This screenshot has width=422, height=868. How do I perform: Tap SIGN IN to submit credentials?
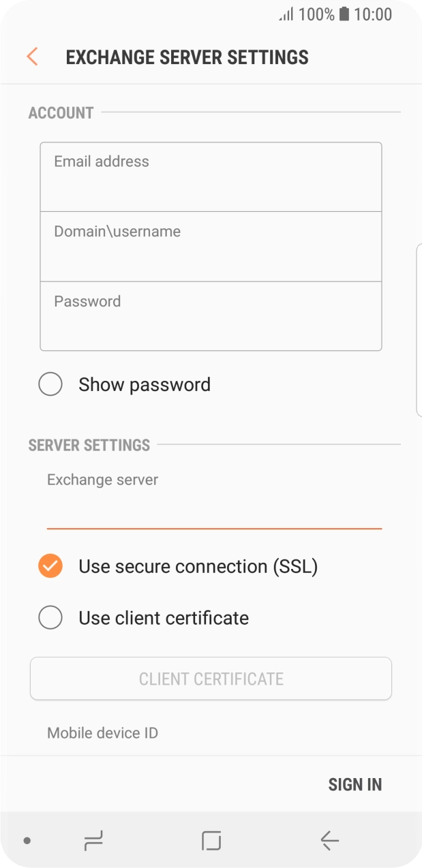click(x=355, y=784)
